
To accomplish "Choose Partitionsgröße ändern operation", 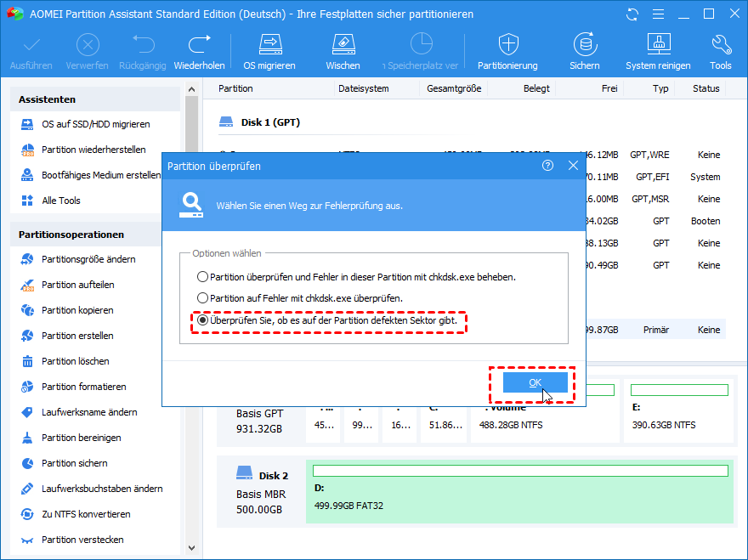I will (79, 259).
